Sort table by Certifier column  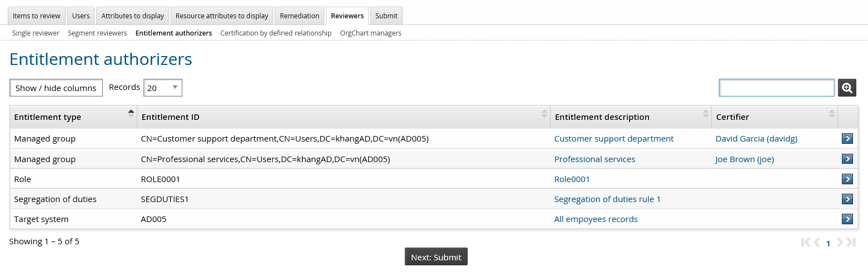831,114
